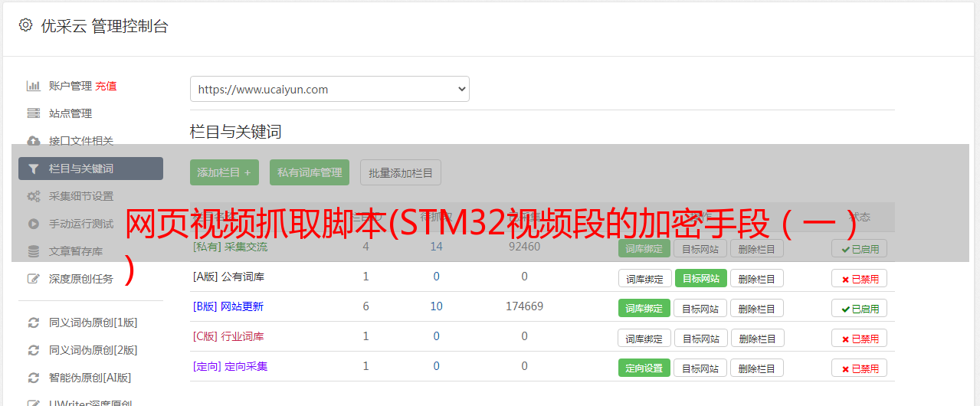The height and width of the screenshot is (406, 980).
Task: Click the 174669 count in 网站更新 row
Action: pos(524,306)
